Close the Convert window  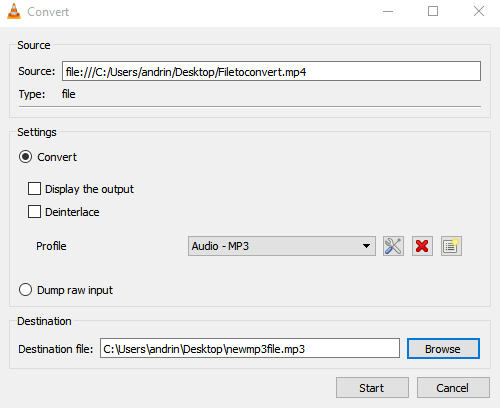(x=479, y=12)
